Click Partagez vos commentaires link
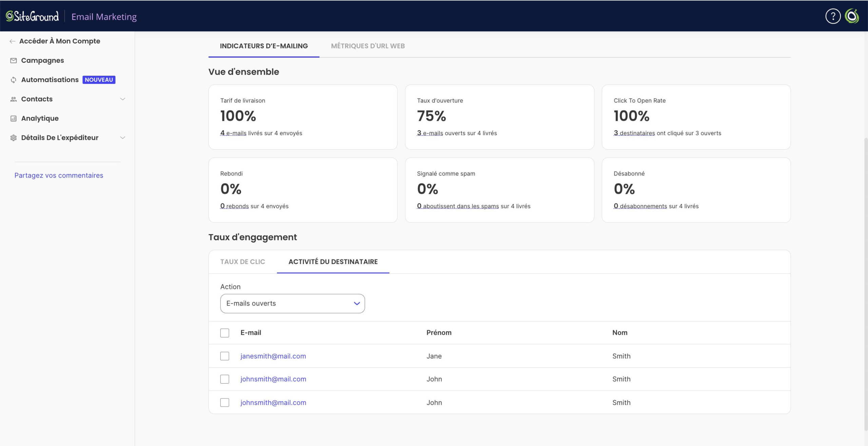Screen dimensions: 868x446 tap(59, 175)
